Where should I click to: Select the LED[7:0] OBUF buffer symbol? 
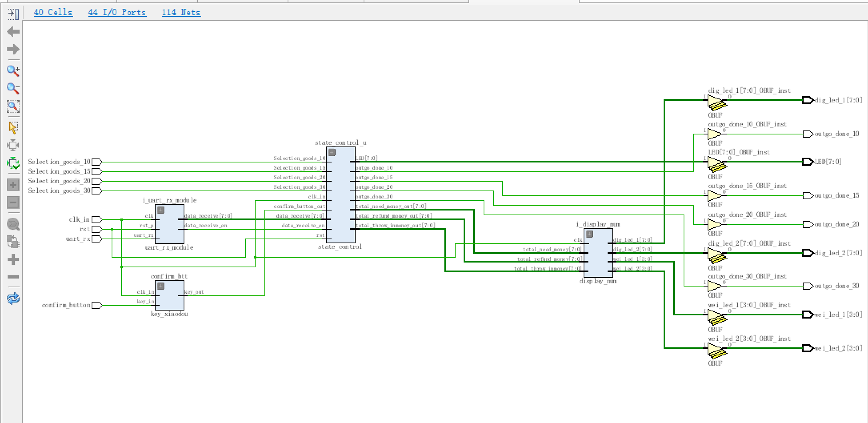click(x=716, y=164)
